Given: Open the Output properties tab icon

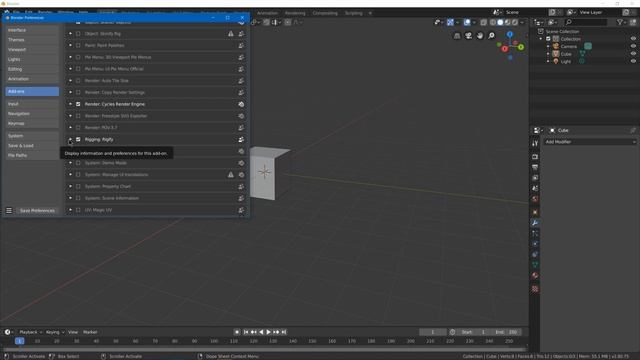Looking at the screenshot, I should [x=535, y=167].
